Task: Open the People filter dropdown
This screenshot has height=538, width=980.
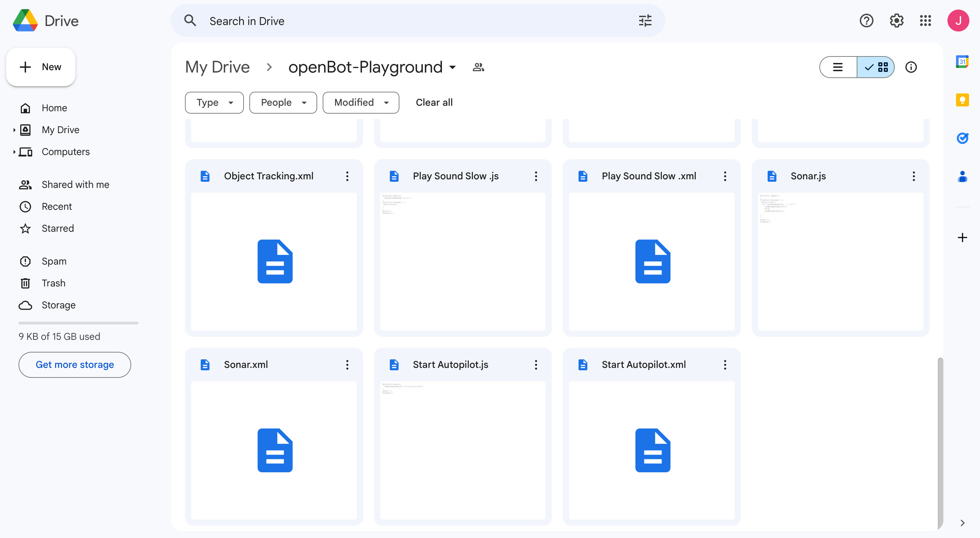Action: coord(283,103)
